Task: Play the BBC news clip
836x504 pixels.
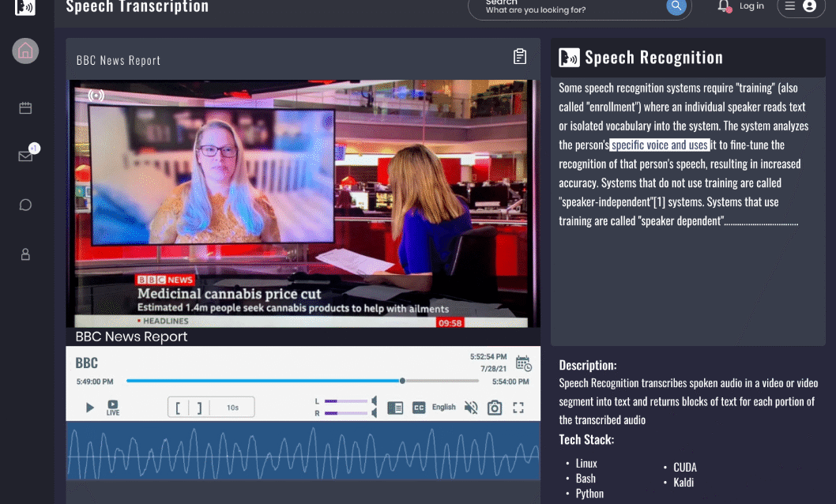Action: 89,408
